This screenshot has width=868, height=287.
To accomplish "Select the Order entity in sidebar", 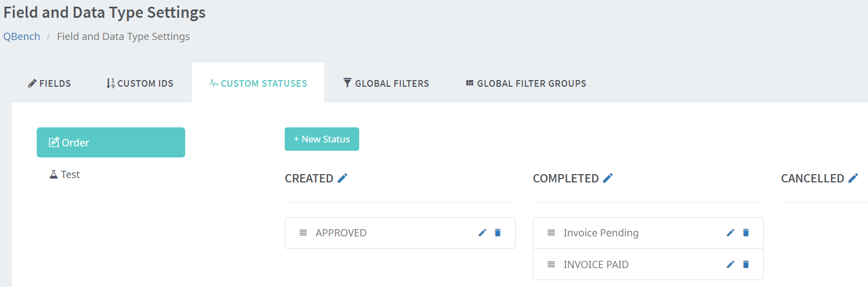I will (x=111, y=142).
